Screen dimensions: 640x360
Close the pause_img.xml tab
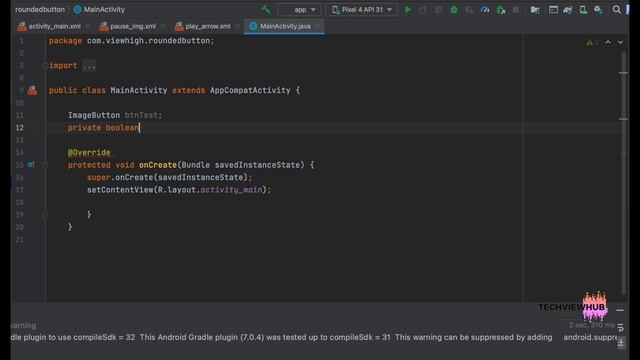click(163, 26)
